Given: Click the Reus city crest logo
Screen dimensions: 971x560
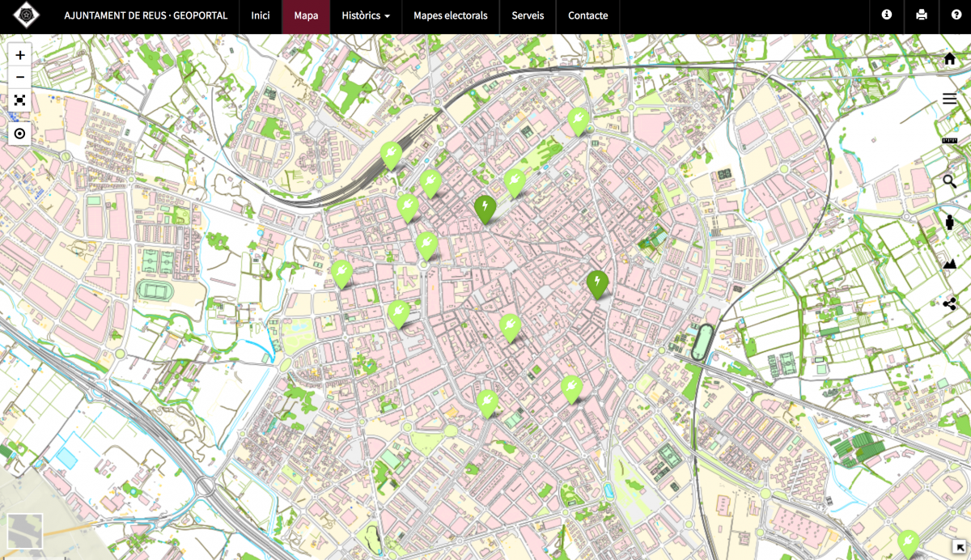Looking at the screenshot, I should click(x=27, y=15).
